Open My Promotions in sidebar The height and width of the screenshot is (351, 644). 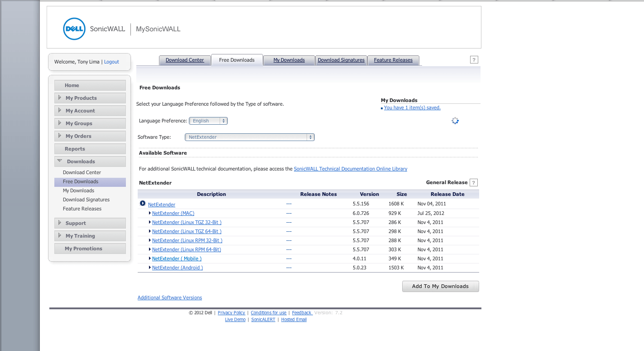(x=90, y=249)
